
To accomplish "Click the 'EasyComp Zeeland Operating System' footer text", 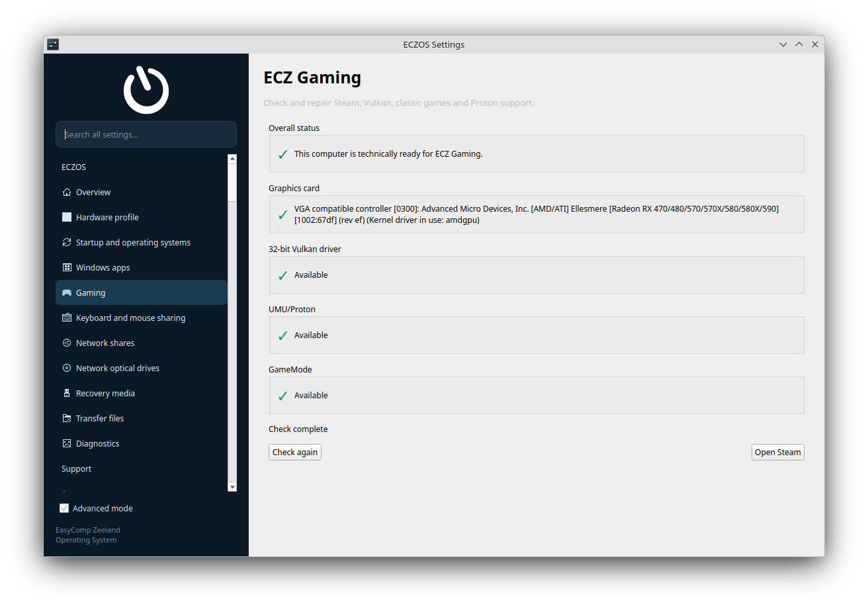I will coord(88,535).
